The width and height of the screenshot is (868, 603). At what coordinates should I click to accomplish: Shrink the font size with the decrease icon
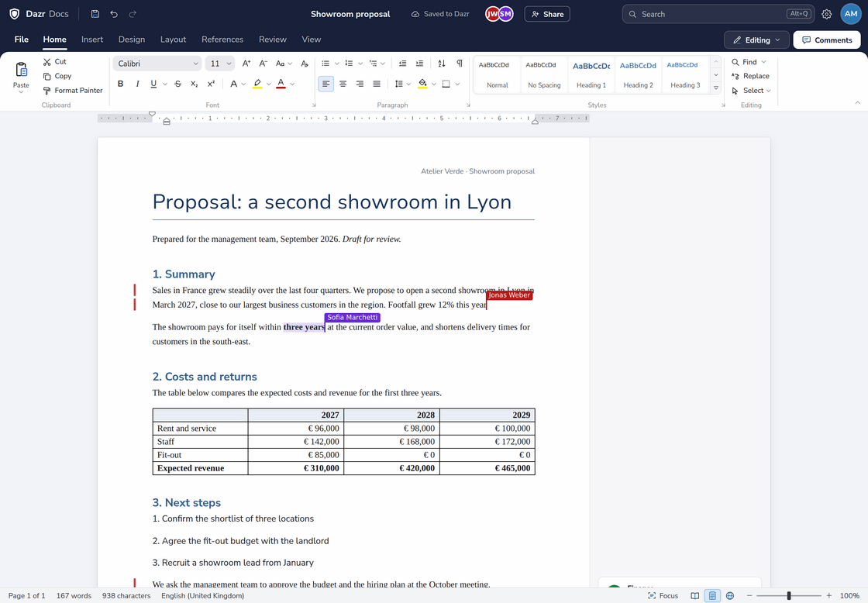click(x=263, y=64)
